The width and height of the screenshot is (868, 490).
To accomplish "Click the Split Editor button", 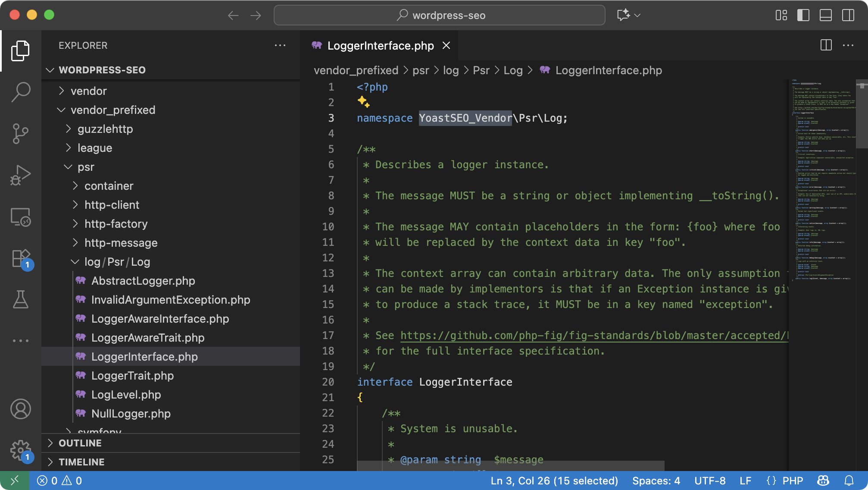I will pos(826,45).
